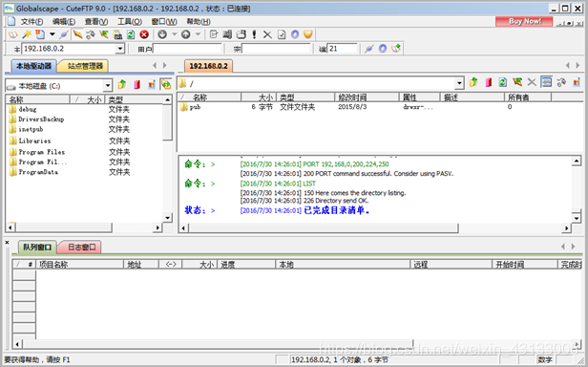
Task: Open the 窗口(W) menu
Action: [x=164, y=21]
